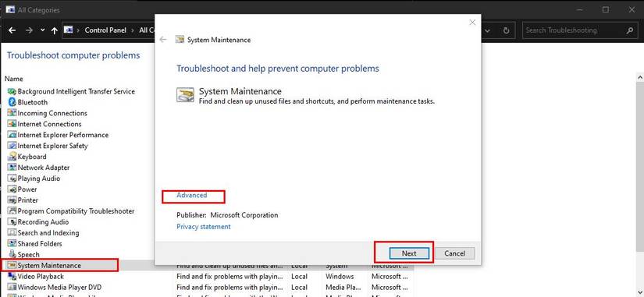Click the Name column header
Image resolution: width=644 pixels, height=297 pixels.
(14, 79)
